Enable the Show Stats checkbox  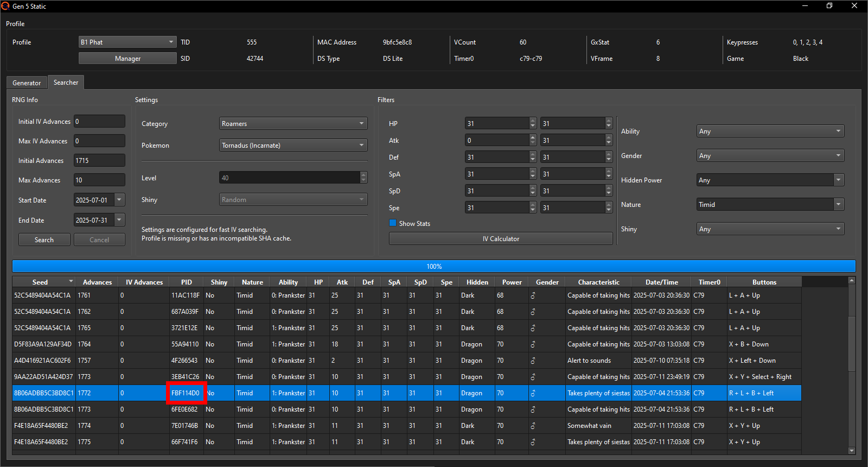(x=393, y=223)
